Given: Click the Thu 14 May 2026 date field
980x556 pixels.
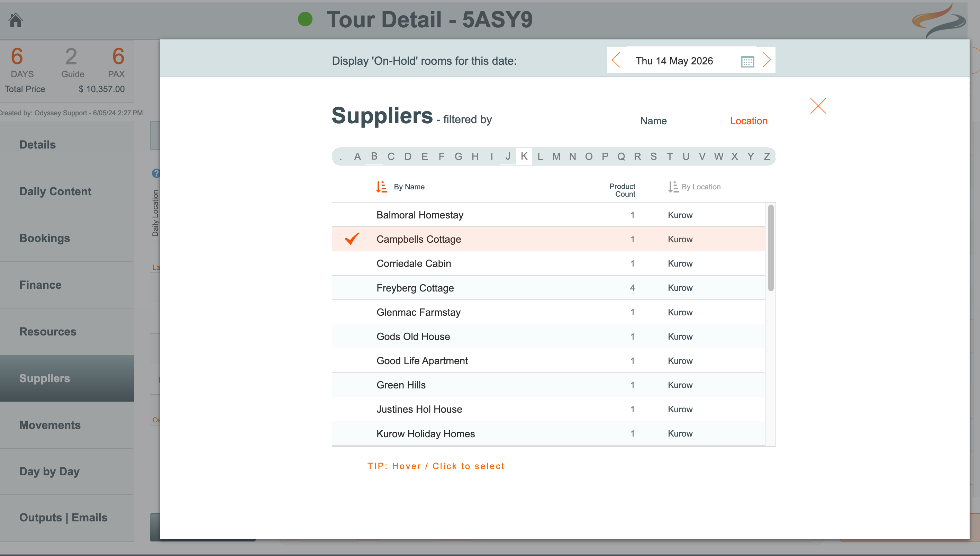Looking at the screenshot, I should point(674,61).
